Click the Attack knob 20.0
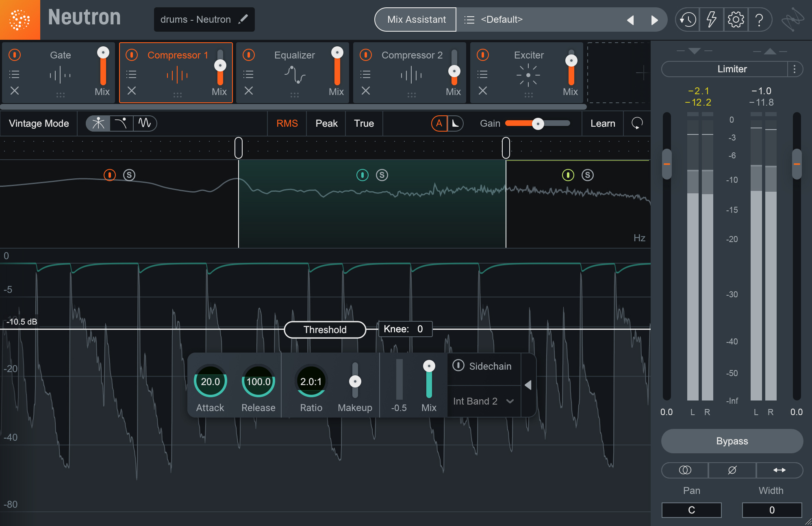 (210, 381)
